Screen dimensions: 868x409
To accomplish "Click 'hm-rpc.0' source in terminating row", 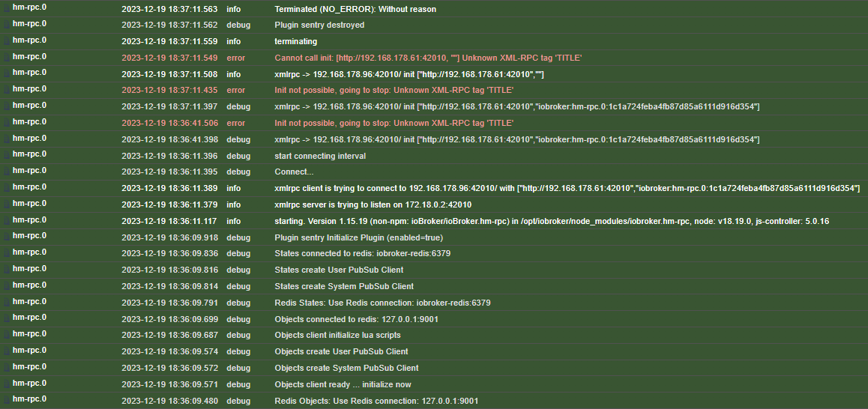I will coord(29,40).
